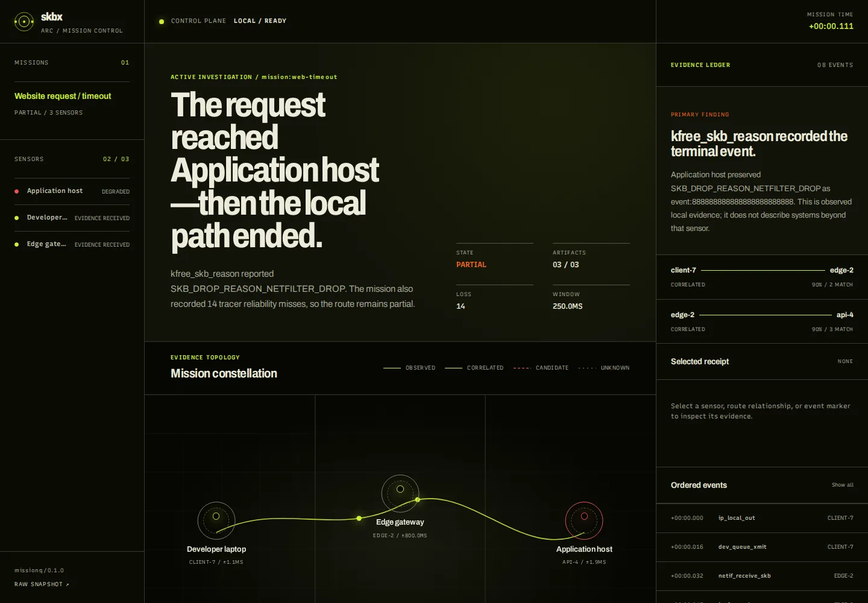Viewport: 868px width, 603px height.
Task: Open the Website request / timeout mission
Action: 72,104
